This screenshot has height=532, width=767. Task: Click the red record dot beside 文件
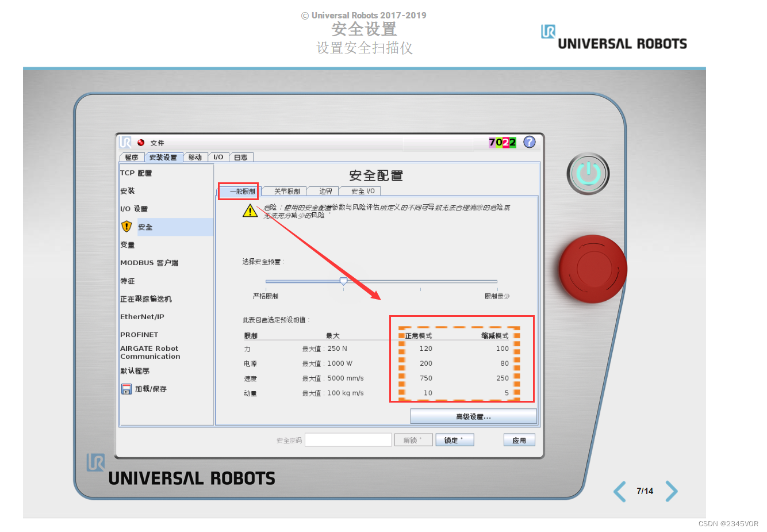pos(141,143)
